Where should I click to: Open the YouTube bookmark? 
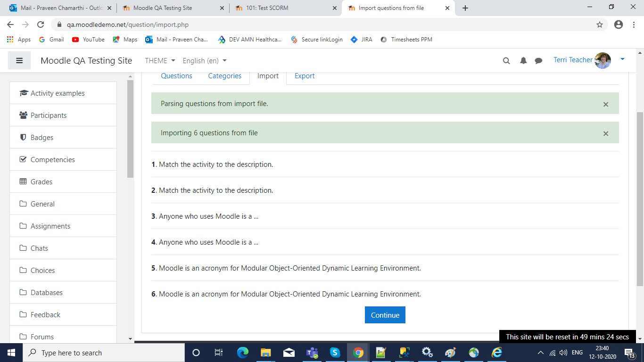click(88, 40)
